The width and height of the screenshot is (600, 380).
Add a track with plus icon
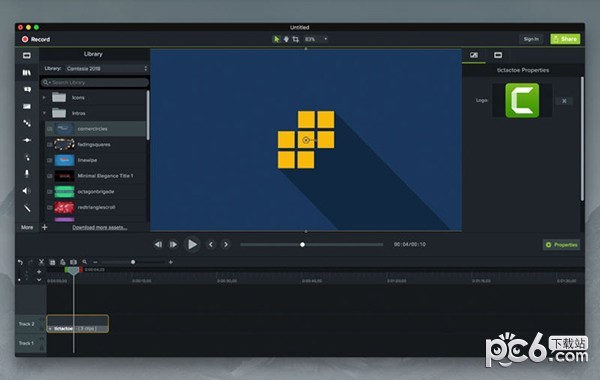point(39,272)
